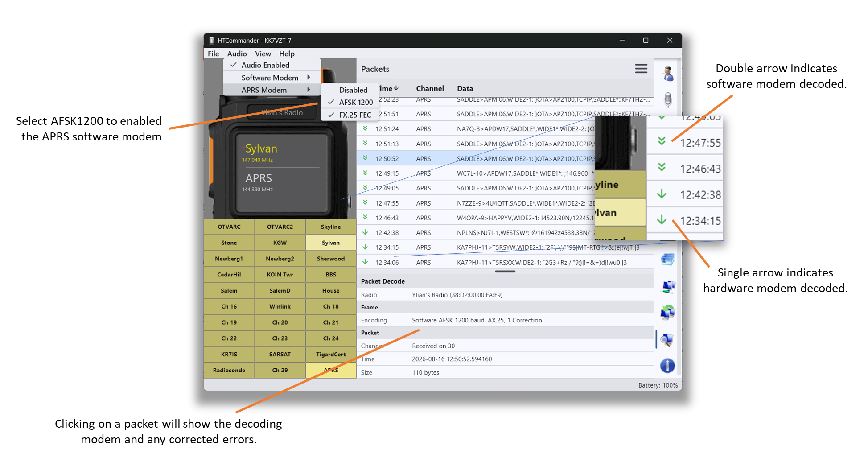Screen dimensions: 868x466
Task: Select the KR7IS channel button
Action: coord(229,354)
